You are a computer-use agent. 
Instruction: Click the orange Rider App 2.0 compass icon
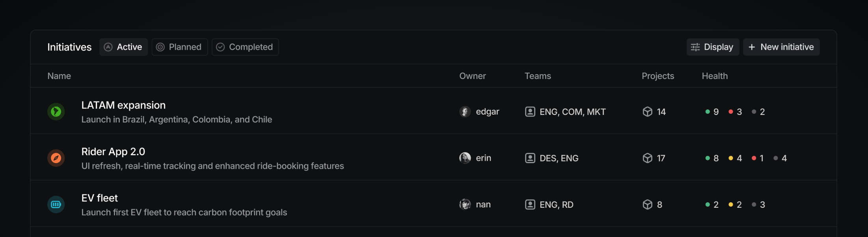tap(56, 158)
